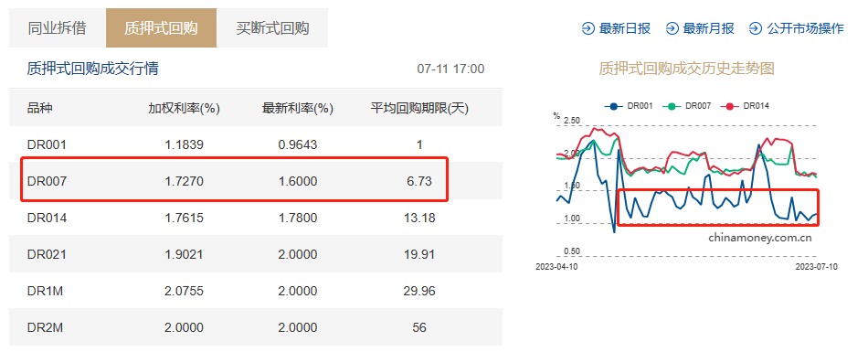Select the DR021 row label
This screenshot has height=352, width=868.
pyautogui.click(x=47, y=254)
